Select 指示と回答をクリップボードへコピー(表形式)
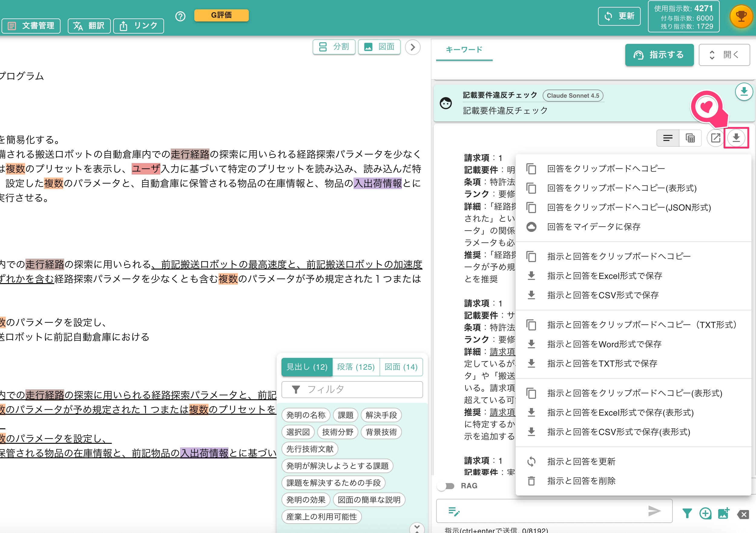Image resolution: width=756 pixels, height=533 pixels. pos(633,393)
